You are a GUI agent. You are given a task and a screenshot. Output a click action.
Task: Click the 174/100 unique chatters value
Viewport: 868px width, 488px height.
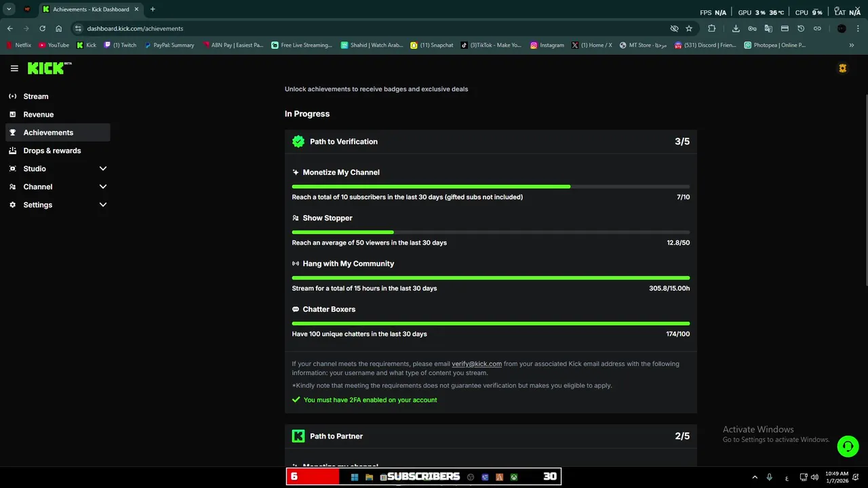678,334
